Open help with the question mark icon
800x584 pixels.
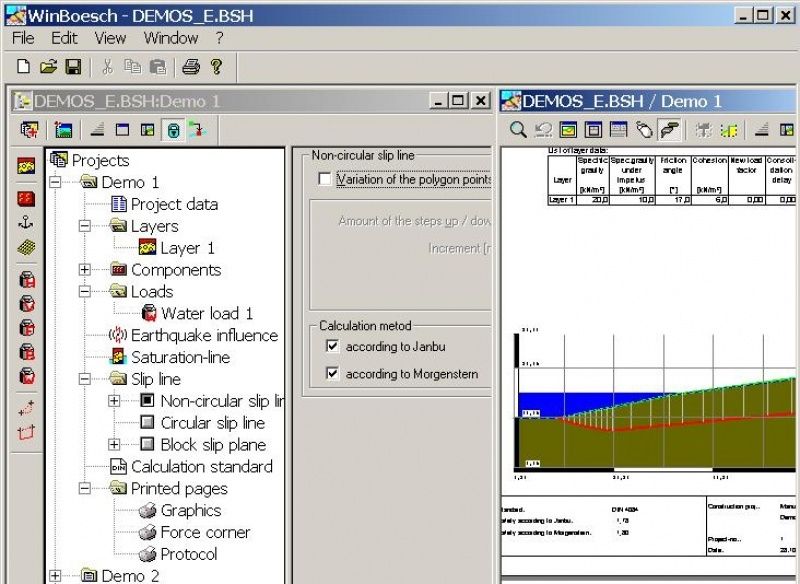pyautogui.click(x=216, y=66)
